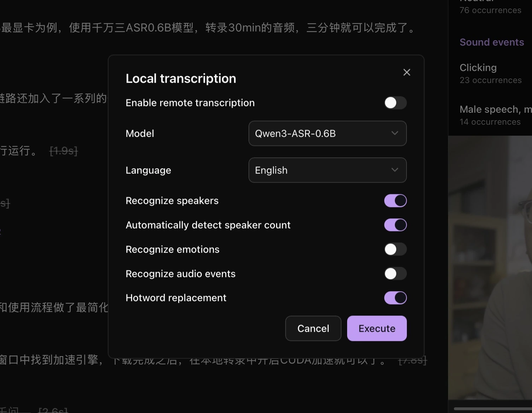Viewport: 532px width, 413px height.
Task: Click the struck-through [1.9s] timestamp
Action: (64, 151)
